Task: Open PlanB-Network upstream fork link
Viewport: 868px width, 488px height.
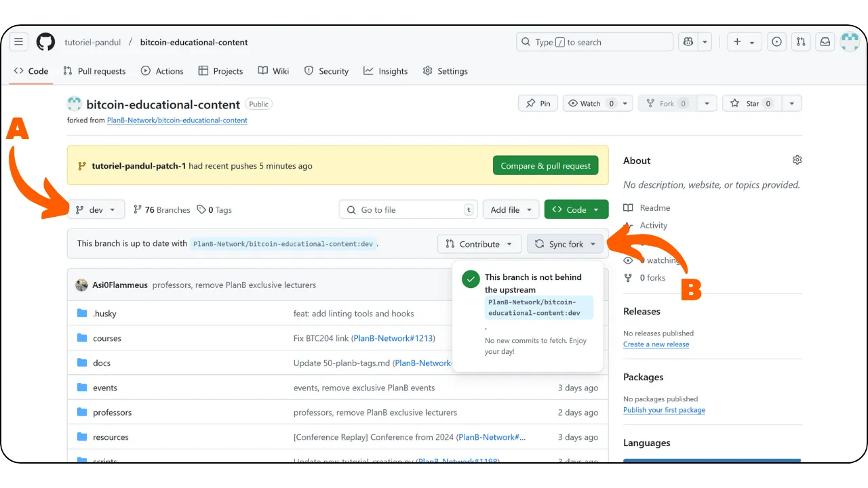Action: coord(177,121)
